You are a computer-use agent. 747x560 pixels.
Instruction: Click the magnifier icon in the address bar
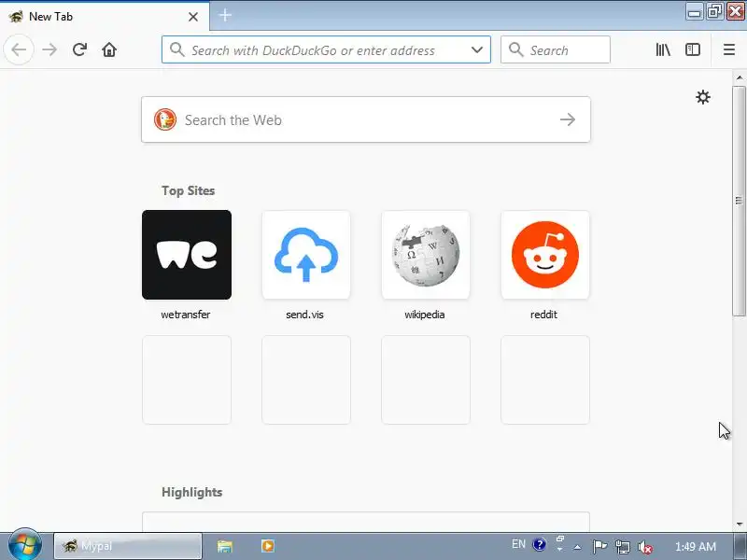[176, 49]
